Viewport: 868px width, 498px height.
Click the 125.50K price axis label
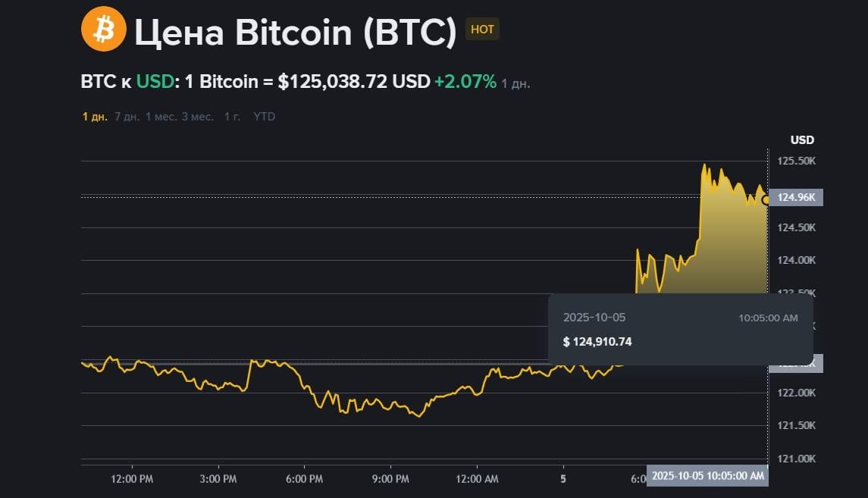pos(796,161)
